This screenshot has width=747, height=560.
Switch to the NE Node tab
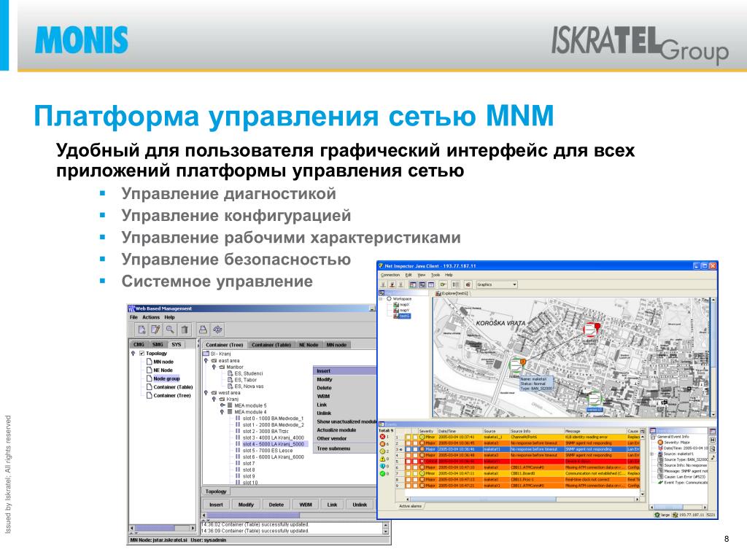tap(309, 345)
